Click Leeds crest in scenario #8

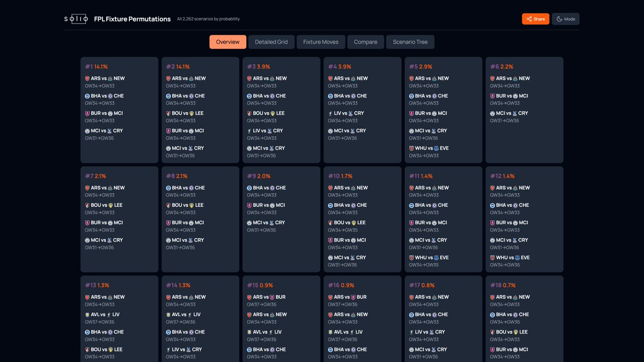(x=191, y=205)
